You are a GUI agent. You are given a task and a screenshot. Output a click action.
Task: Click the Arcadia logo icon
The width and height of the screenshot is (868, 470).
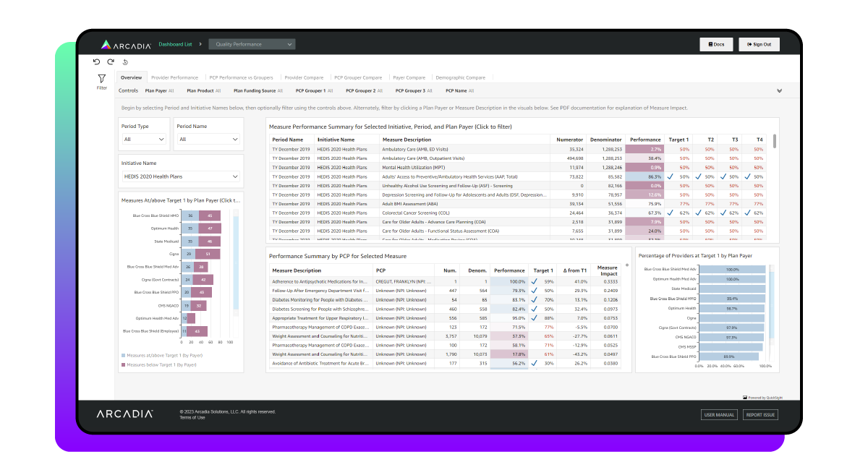pyautogui.click(x=107, y=43)
